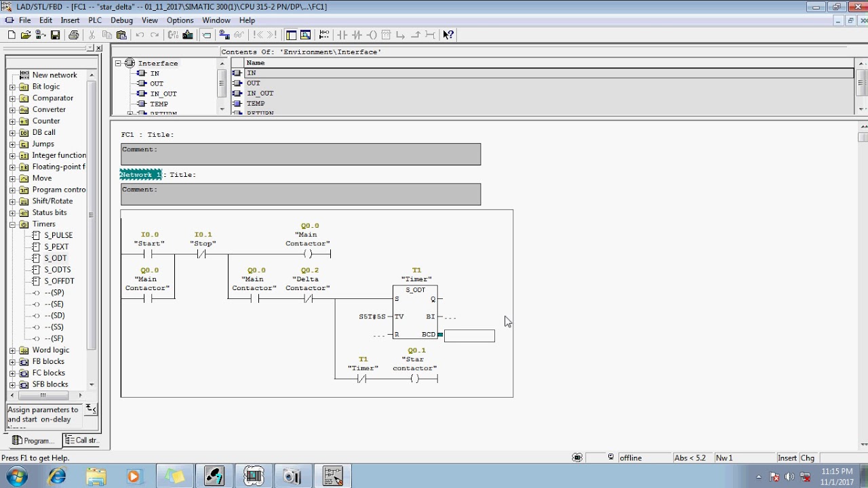This screenshot has width=868, height=488.
Task: Insert a normally closed contact
Action: (x=357, y=35)
